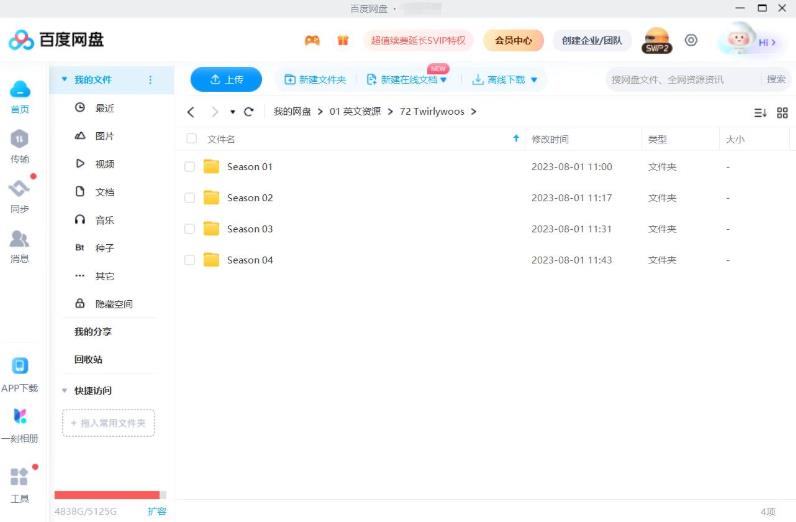Click 拖入常用文件夹 drop area
796x522 pixels.
click(108, 423)
